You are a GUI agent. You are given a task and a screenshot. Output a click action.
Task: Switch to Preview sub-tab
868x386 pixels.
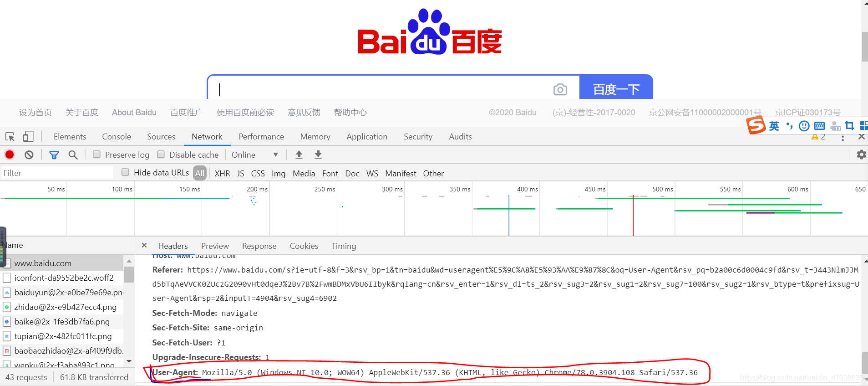215,246
